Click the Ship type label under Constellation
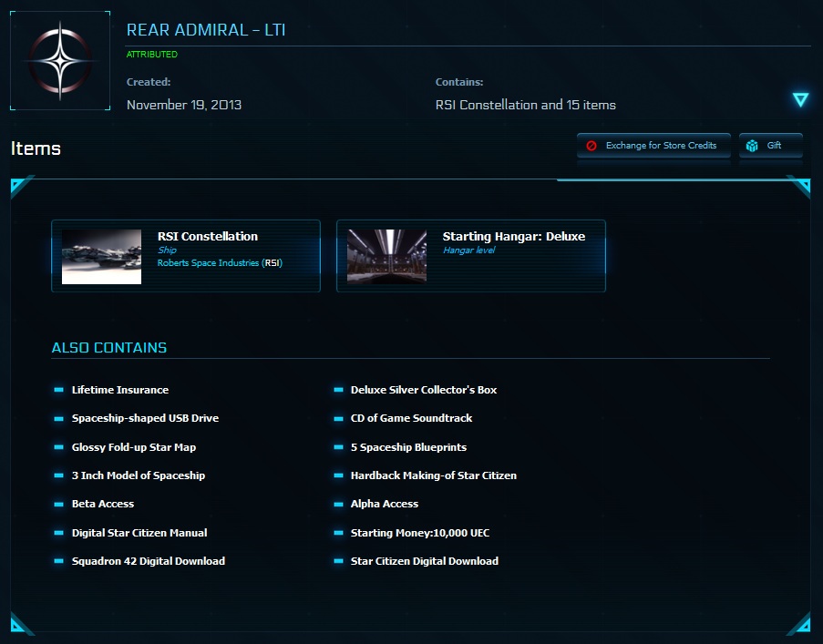This screenshot has width=823, height=644. point(167,250)
